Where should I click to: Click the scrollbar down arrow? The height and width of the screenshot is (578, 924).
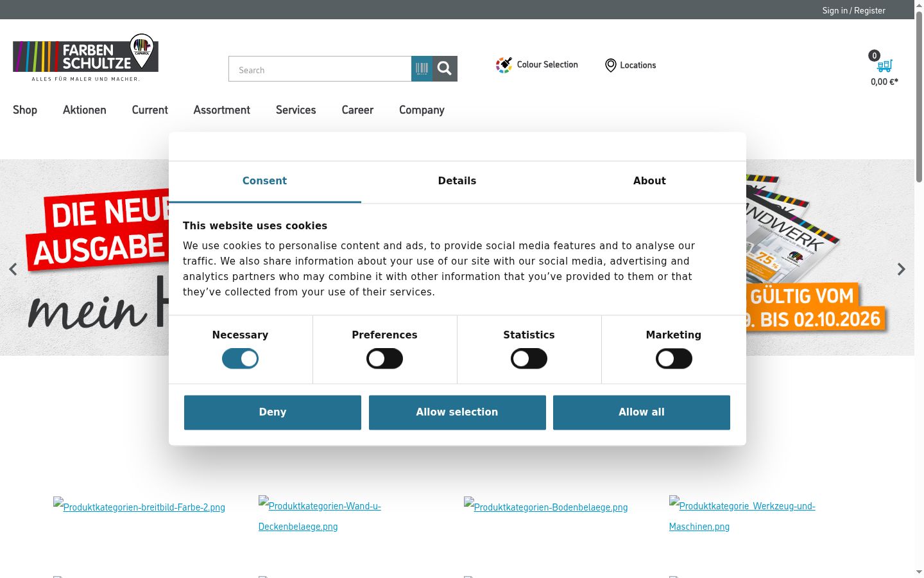coord(919,572)
